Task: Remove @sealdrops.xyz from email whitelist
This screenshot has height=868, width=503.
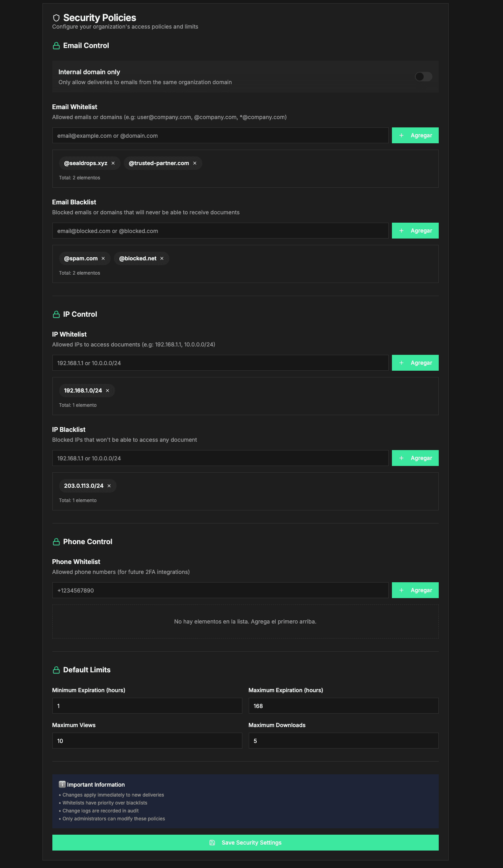Action: click(x=113, y=163)
